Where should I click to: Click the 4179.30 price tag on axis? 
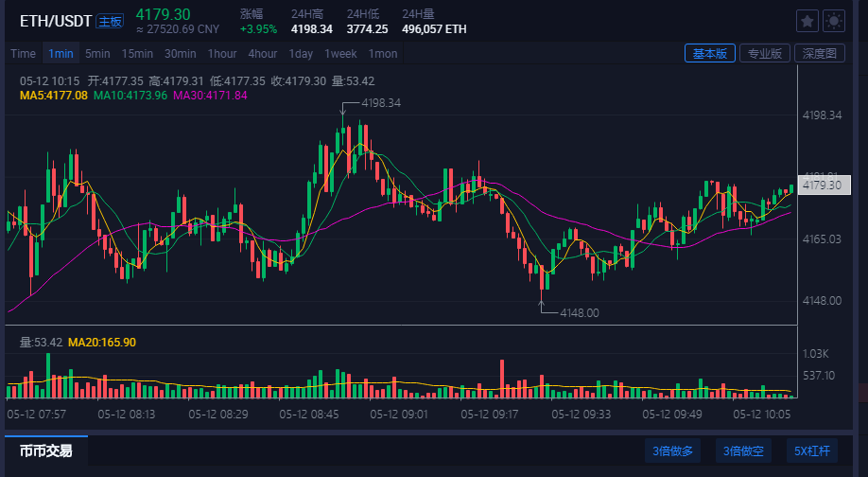[x=824, y=185]
